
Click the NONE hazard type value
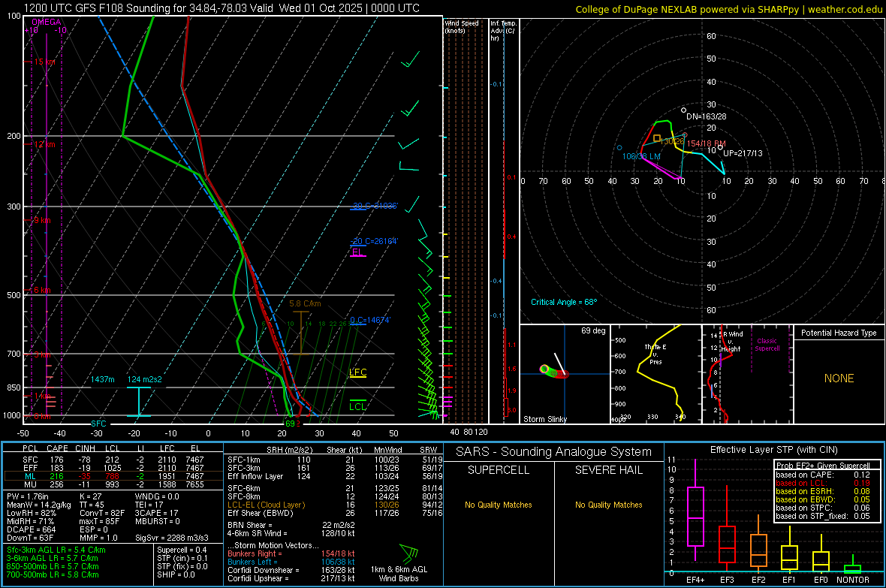click(x=839, y=378)
